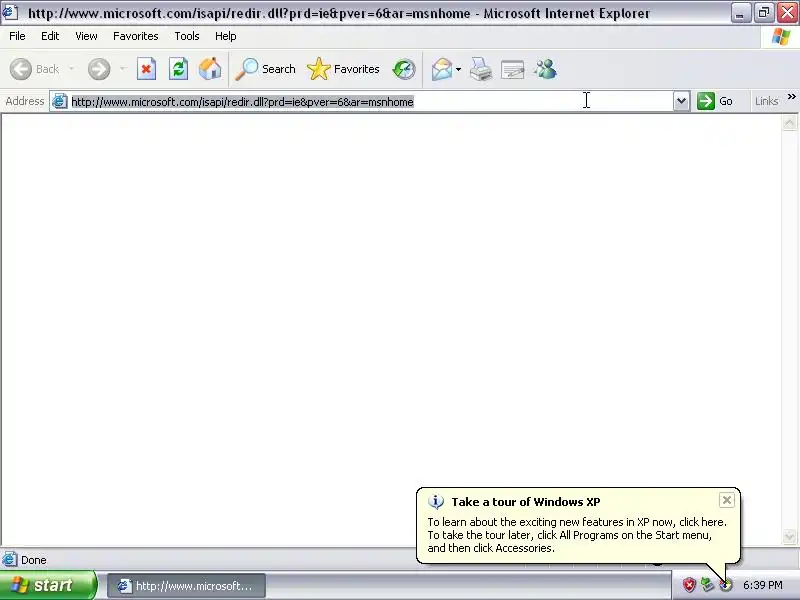Open the Windows Start menu
This screenshot has height=600, width=800.
[x=48, y=585]
